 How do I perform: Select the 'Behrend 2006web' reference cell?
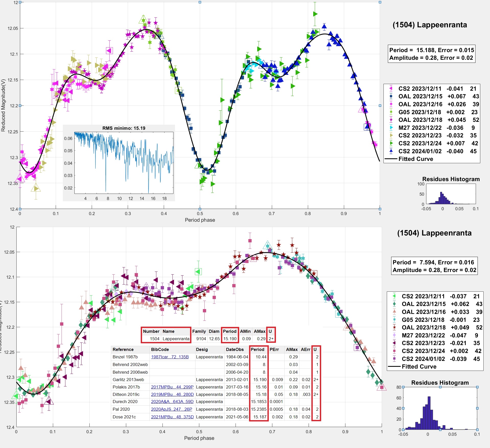(x=130, y=372)
